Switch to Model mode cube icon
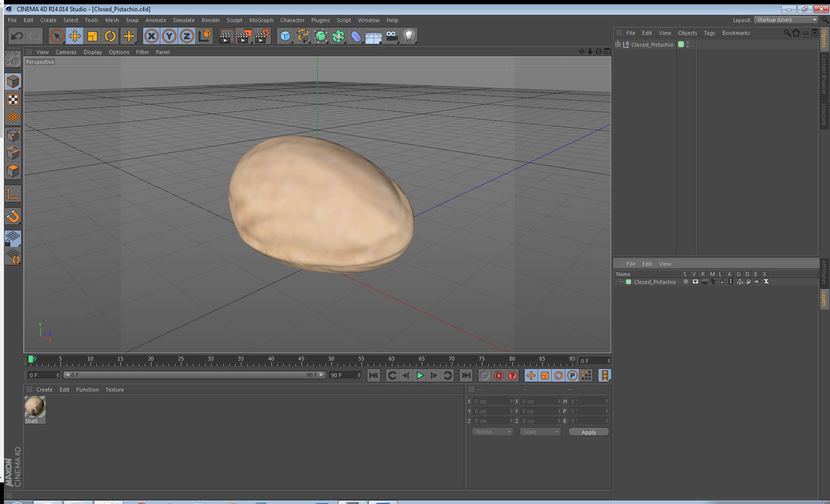The image size is (830, 504). (x=13, y=82)
